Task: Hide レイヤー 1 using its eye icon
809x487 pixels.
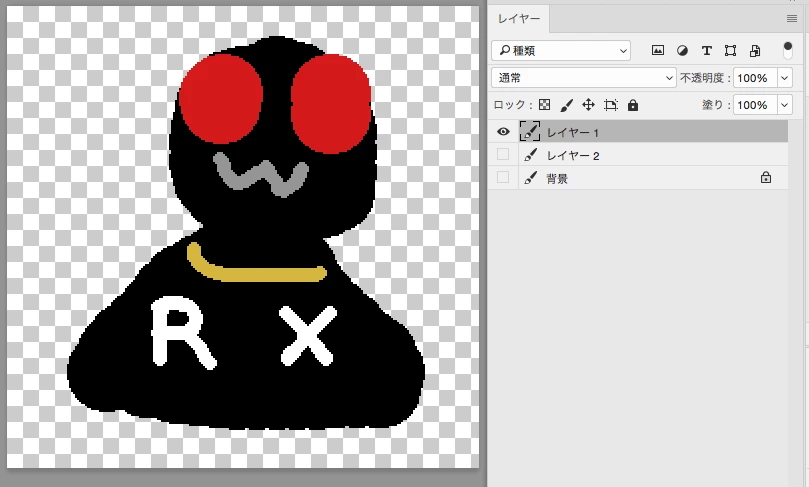Action: click(503, 132)
